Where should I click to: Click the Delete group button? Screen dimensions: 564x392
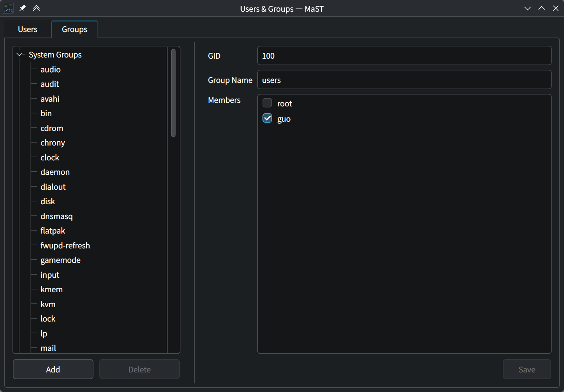(x=139, y=369)
